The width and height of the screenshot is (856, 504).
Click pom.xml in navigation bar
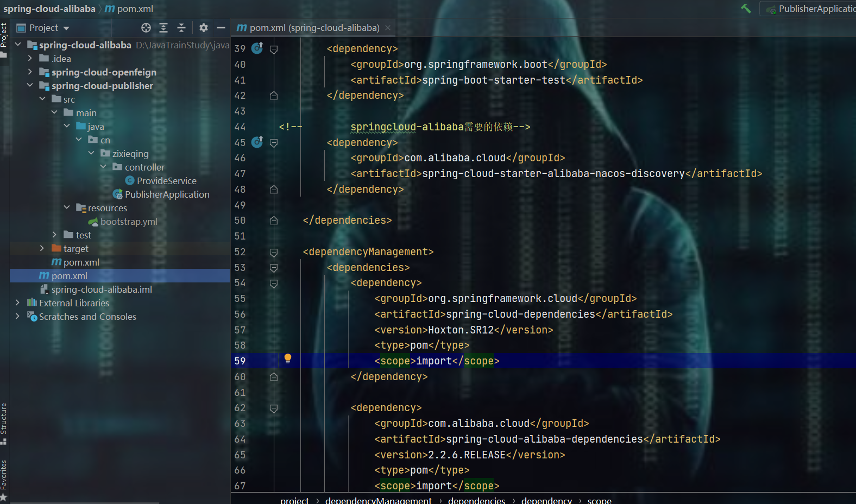[x=129, y=9]
